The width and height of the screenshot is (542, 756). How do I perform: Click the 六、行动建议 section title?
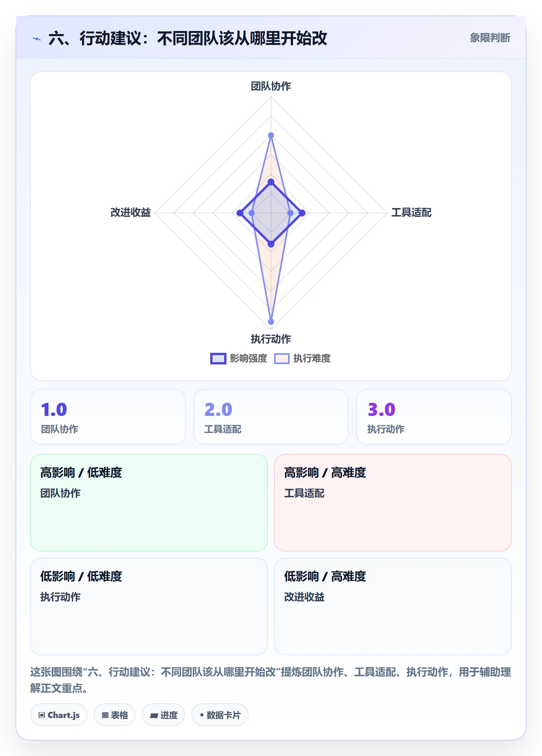point(188,38)
